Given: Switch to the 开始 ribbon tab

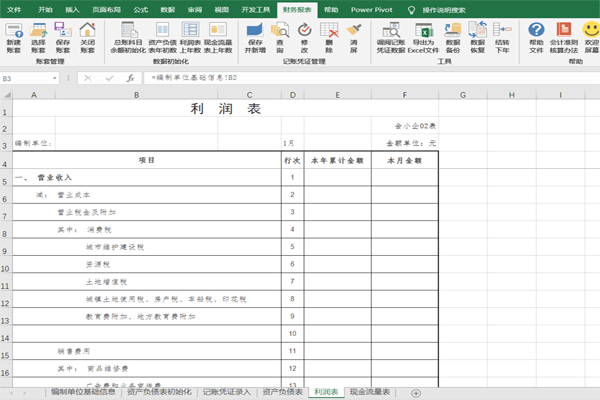Looking at the screenshot, I should pos(45,10).
